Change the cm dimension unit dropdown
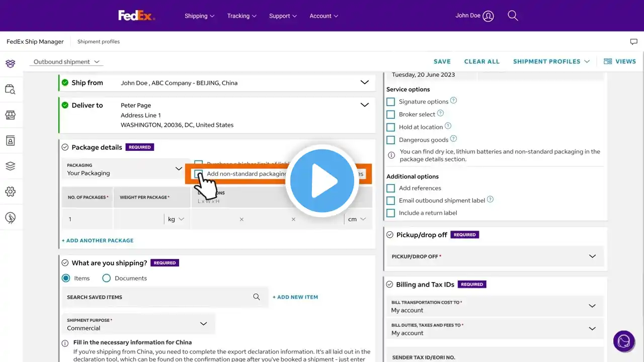 click(x=357, y=219)
